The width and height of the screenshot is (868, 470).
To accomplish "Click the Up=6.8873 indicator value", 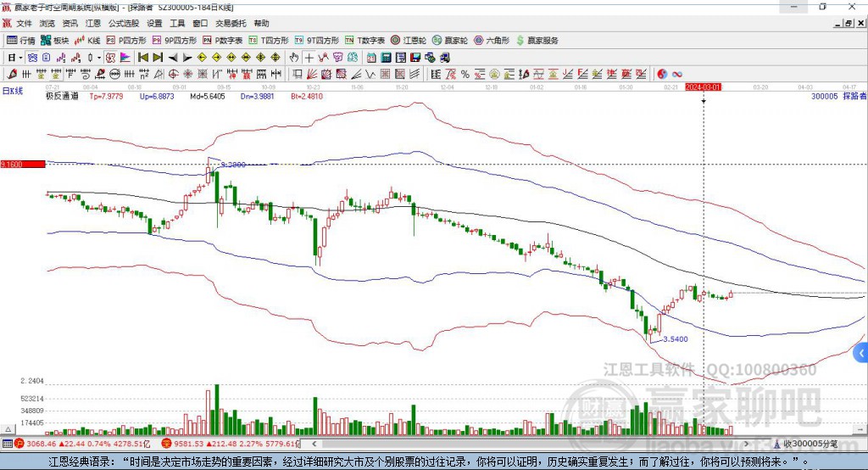I will (x=157, y=97).
